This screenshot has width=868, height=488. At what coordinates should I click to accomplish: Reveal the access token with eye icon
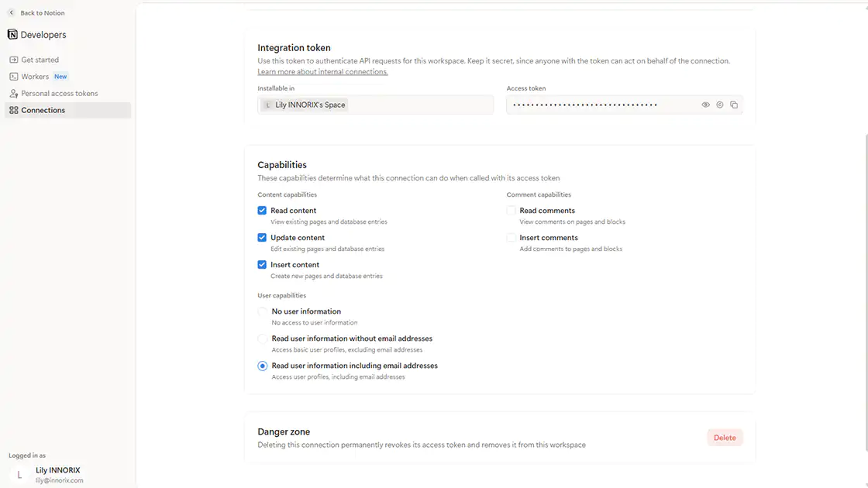(x=705, y=105)
